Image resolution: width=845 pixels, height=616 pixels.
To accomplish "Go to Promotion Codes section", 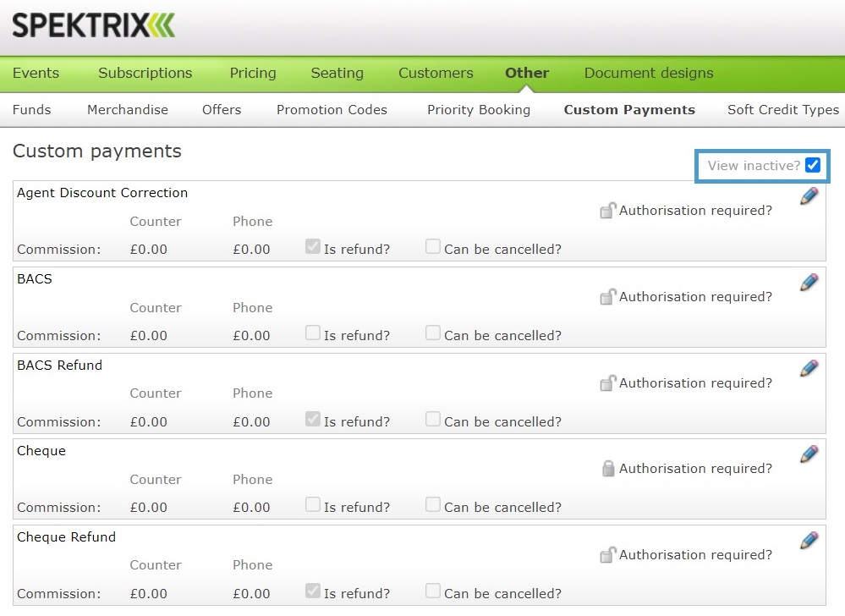I will point(332,110).
